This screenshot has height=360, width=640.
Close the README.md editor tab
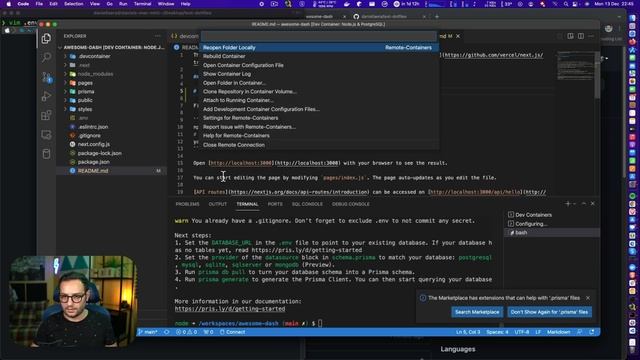(x=458, y=36)
